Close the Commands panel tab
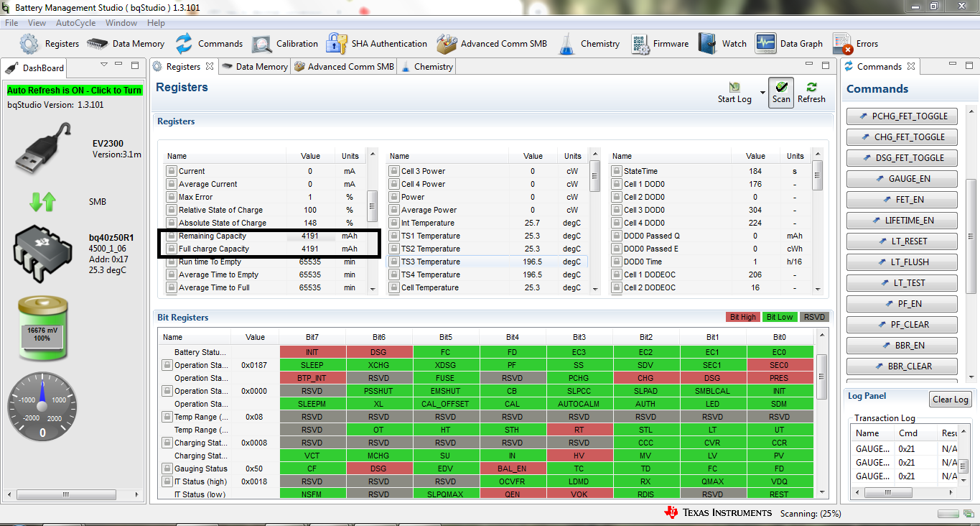This screenshot has height=526, width=980. tap(910, 66)
